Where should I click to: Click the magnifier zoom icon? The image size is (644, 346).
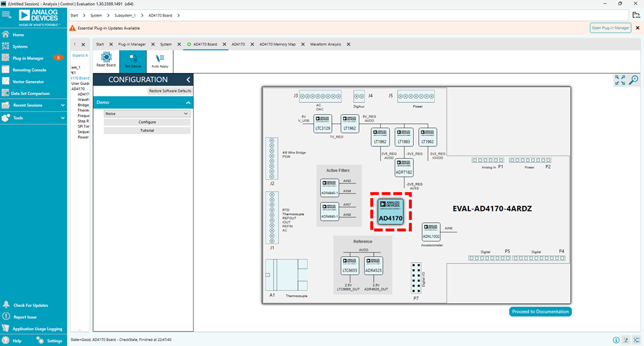click(633, 80)
